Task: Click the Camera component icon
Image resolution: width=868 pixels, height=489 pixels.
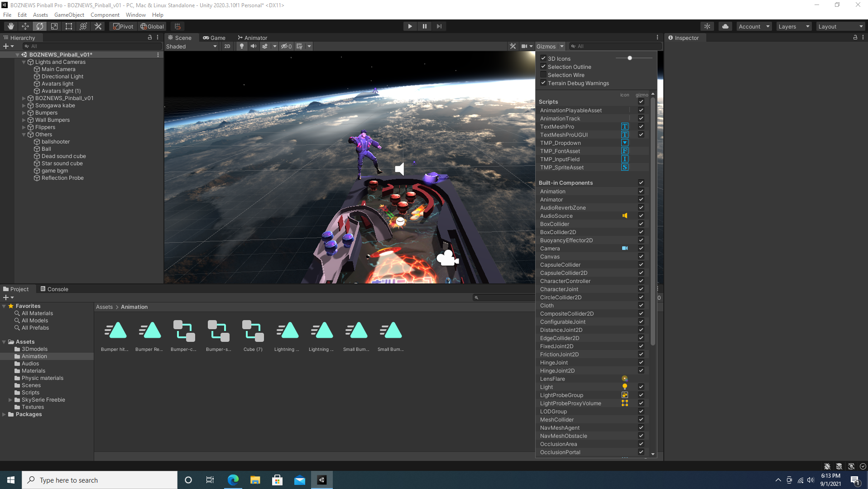Action: [625, 249]
